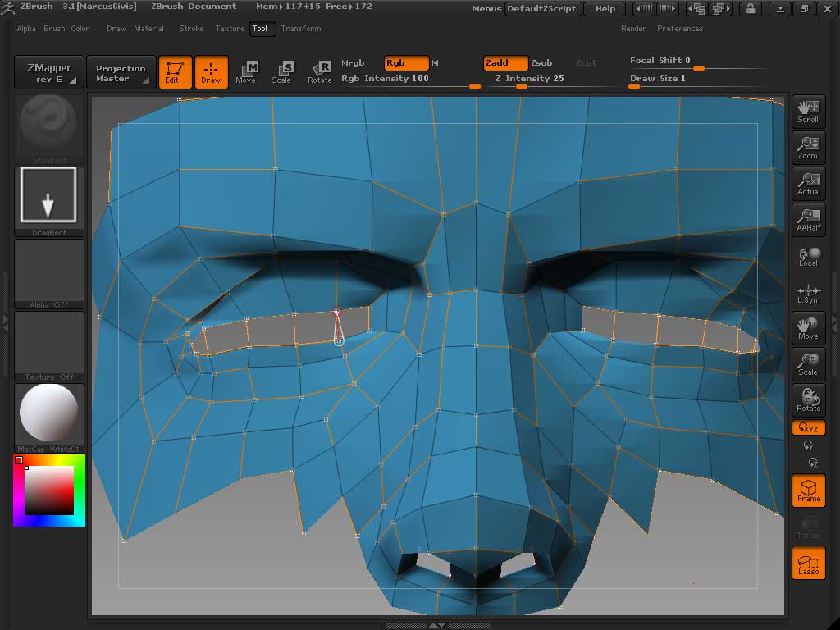Click the padlock icon in the title bar

click(x=751, y=8)
